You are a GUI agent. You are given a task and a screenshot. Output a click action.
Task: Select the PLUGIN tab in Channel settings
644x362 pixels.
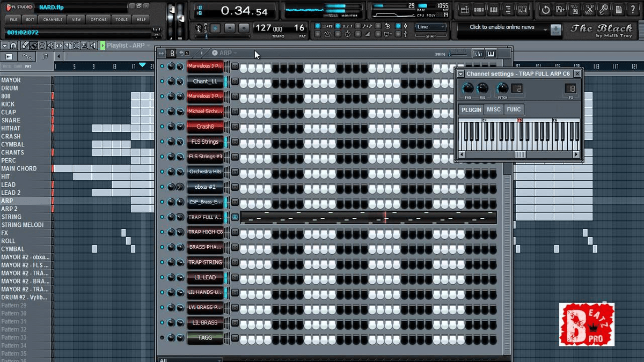471,109
